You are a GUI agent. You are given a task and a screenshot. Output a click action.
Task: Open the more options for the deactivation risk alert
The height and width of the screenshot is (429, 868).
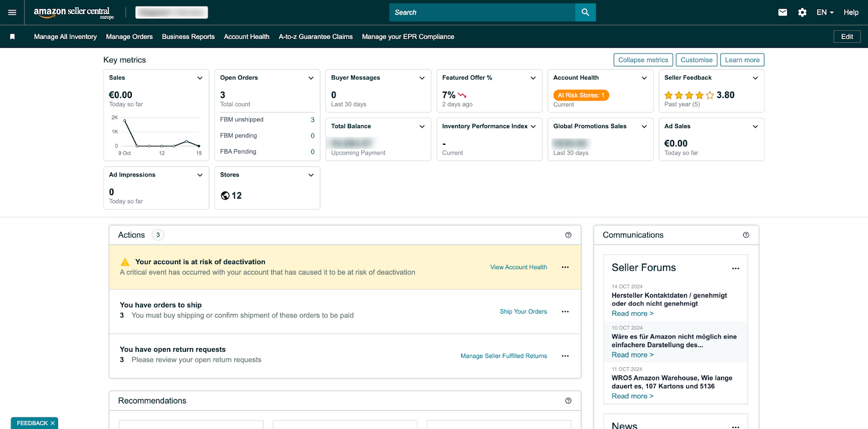pyautogui.click(x=565, y=267)
